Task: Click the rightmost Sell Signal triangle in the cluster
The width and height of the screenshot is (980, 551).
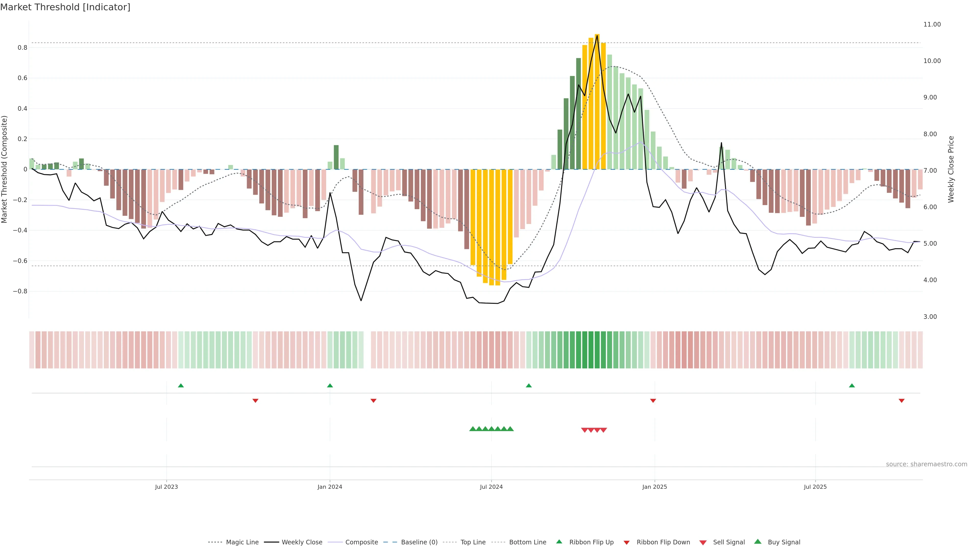Action: pos(603,430)
